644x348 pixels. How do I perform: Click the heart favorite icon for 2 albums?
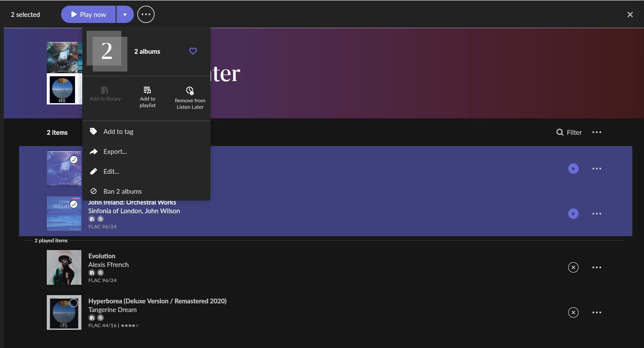(x=193, y=51)
